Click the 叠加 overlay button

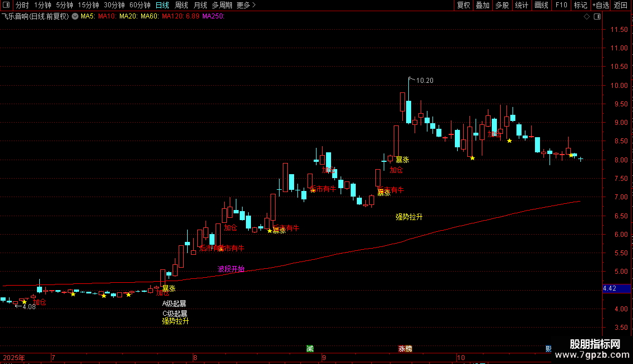point(482,5)
